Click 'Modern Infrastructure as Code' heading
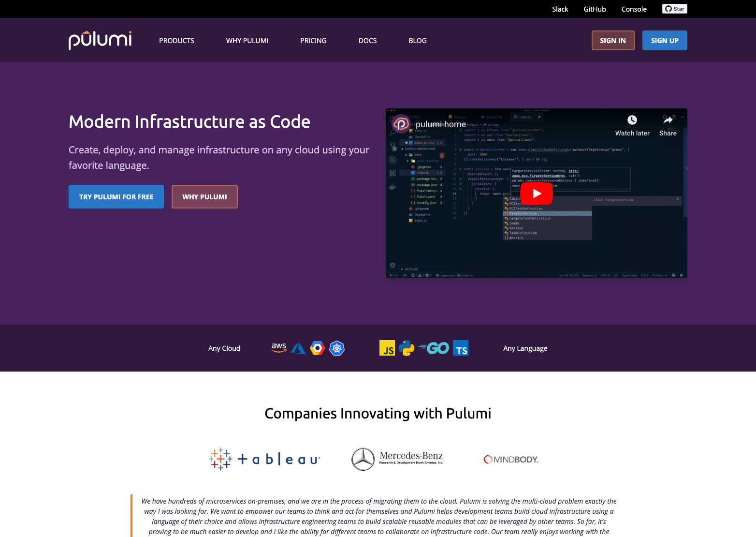Viewport: 756px width, 537px height. [189, 122]
